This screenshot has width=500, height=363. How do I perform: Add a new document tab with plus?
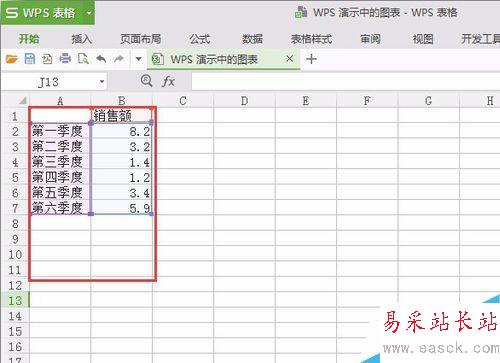tap(311, 59)
